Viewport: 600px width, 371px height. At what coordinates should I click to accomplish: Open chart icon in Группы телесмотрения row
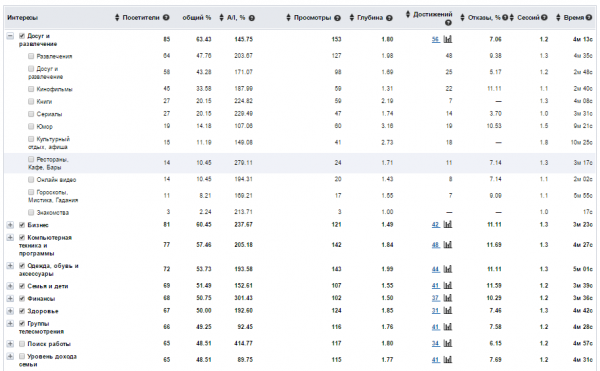(x=448, y=327)
